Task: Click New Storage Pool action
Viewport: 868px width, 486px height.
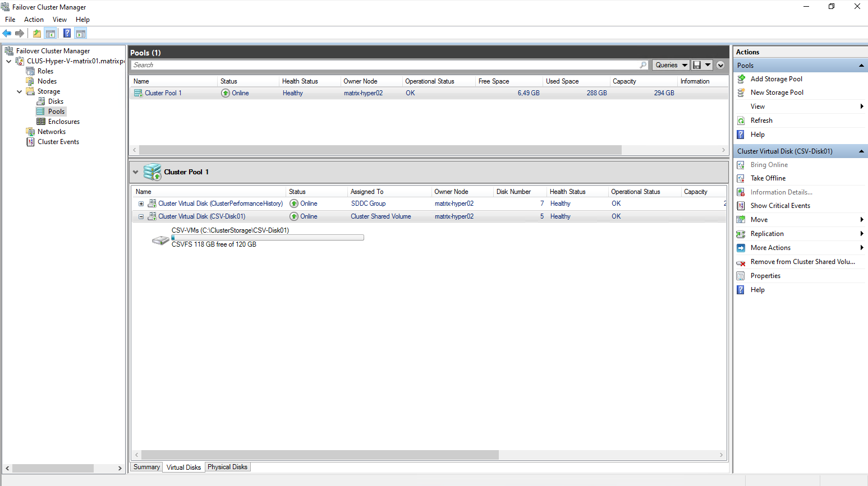Action: [x=777, y=92]
